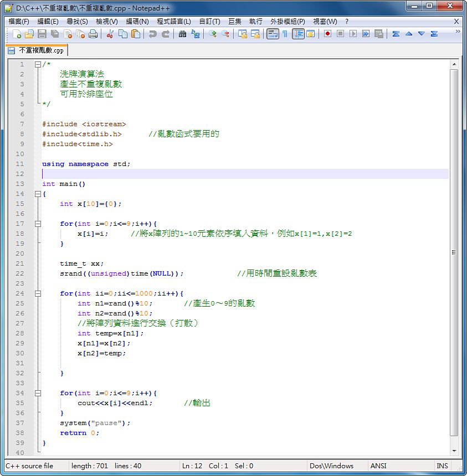Toggle Show all characters pilcrow icon
Viewport: 467px width, 476px height.
coord(285,34)
